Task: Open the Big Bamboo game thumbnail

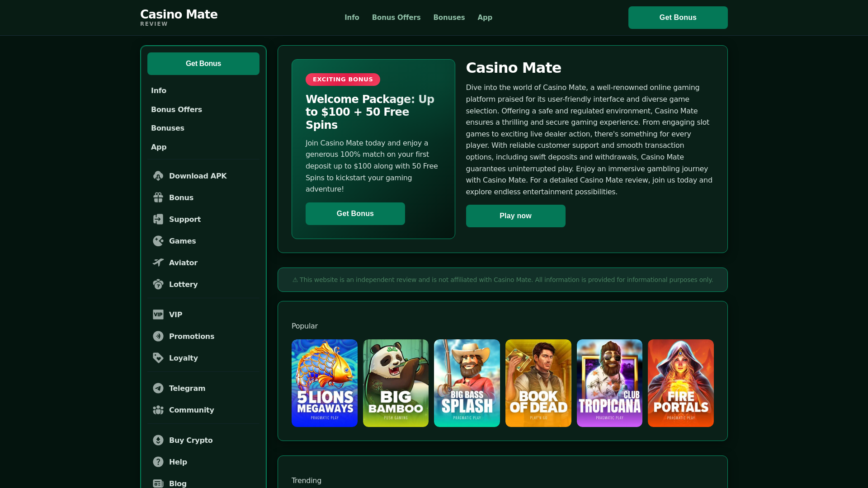Action: click(x=396, y=383)
